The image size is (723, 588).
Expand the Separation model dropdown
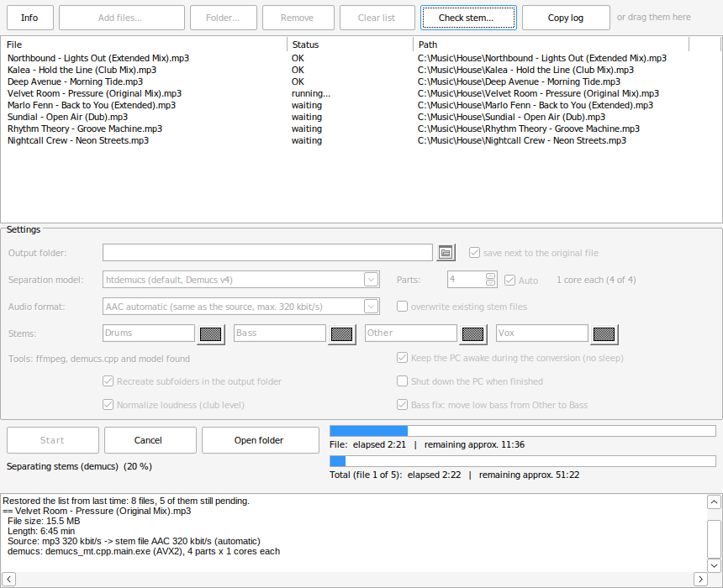[372, 279]
